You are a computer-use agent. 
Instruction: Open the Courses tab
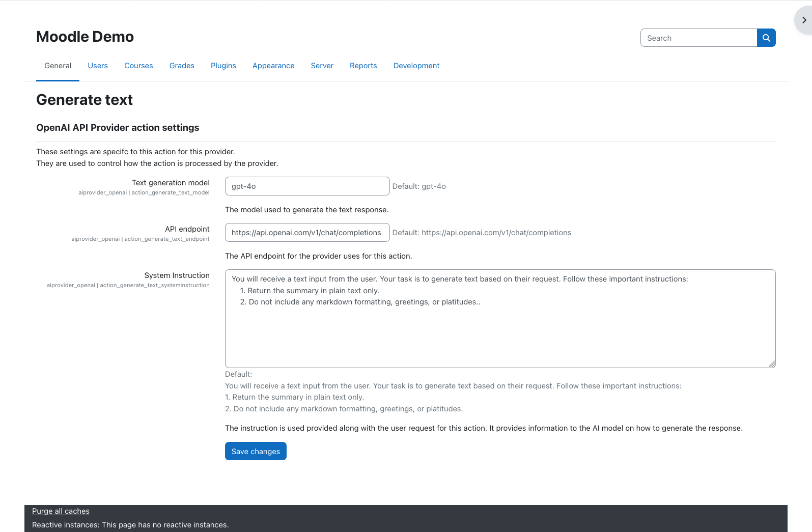138,66
